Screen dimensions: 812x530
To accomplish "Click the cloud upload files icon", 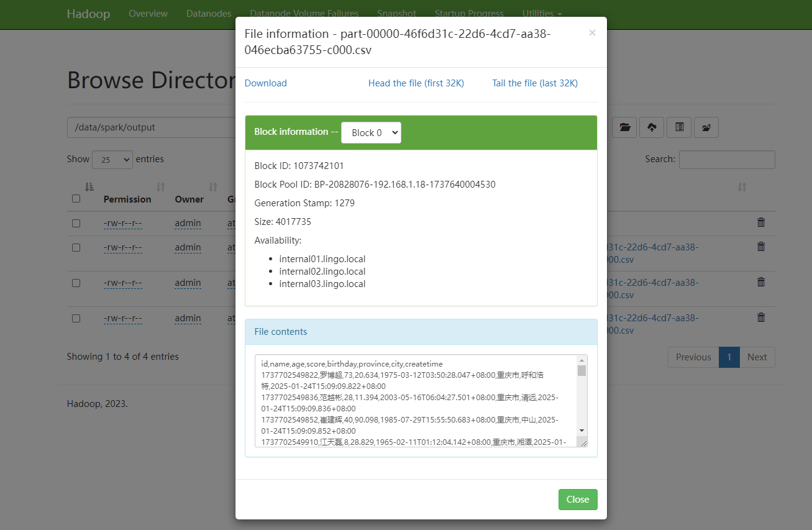I will (652, 127).
